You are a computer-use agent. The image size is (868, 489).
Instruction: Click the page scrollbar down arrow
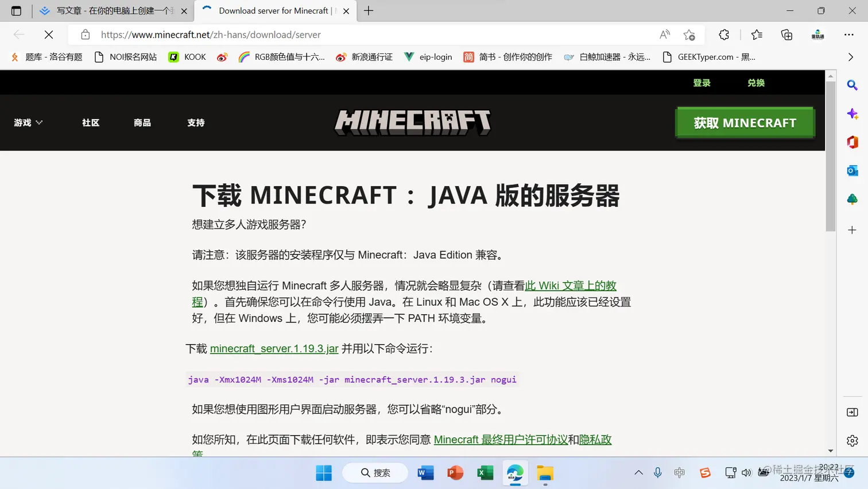tap(831, 451)
